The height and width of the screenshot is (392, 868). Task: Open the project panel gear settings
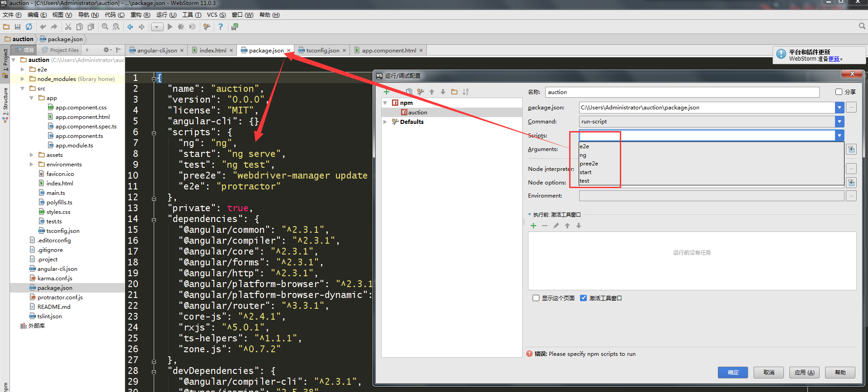tap(107, 50)
